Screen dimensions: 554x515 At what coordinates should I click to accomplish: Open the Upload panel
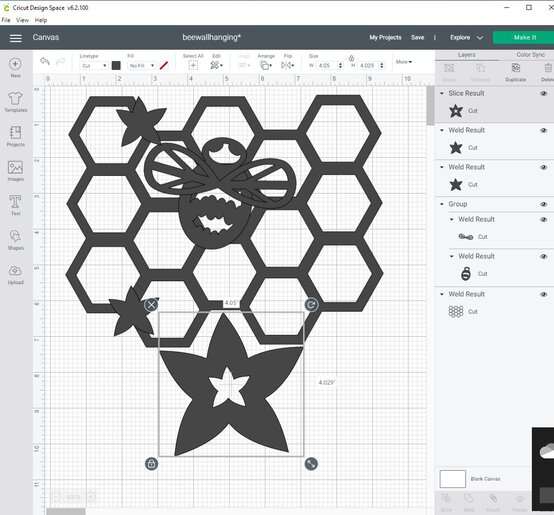pos(15,275)
